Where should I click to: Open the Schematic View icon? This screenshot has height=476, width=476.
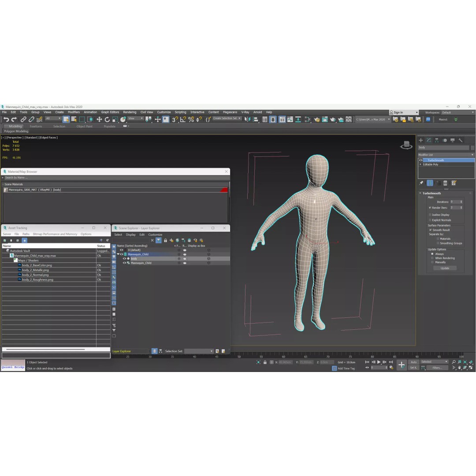point(307,119)
